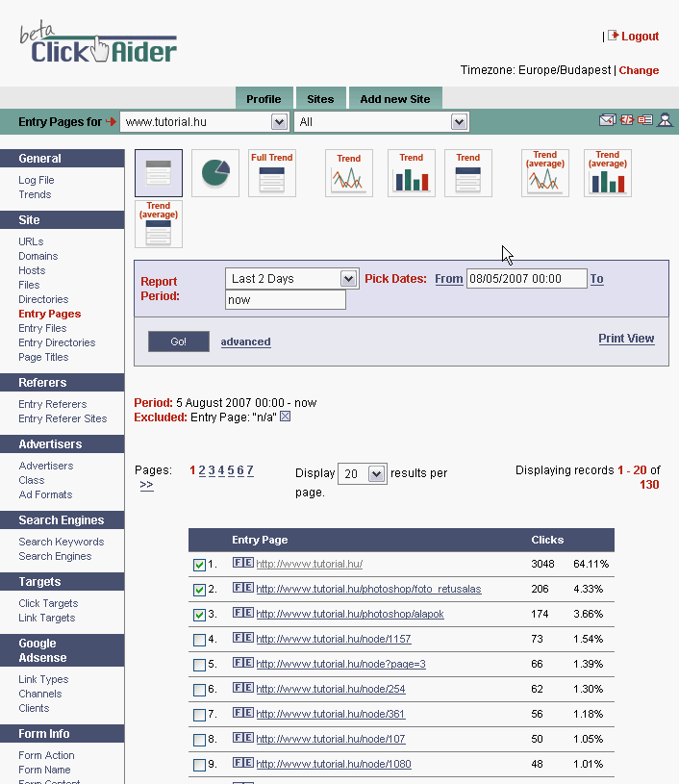Check the checkbox for node/1157 row
This screenshot has width=679, height=784.
point(199,639)
